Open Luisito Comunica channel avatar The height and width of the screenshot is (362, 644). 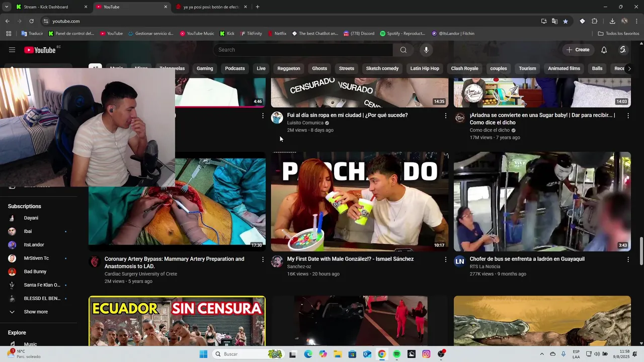tap(277, 118)
